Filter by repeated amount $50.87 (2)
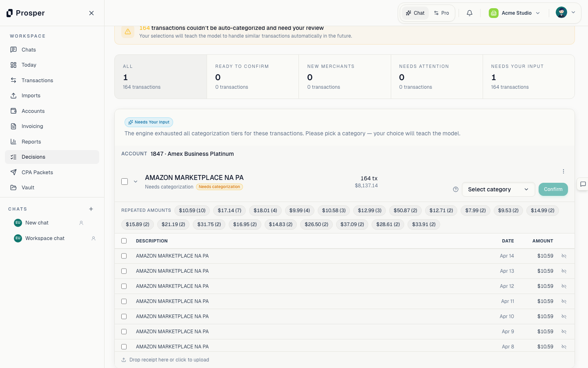 tap(405, 211)
